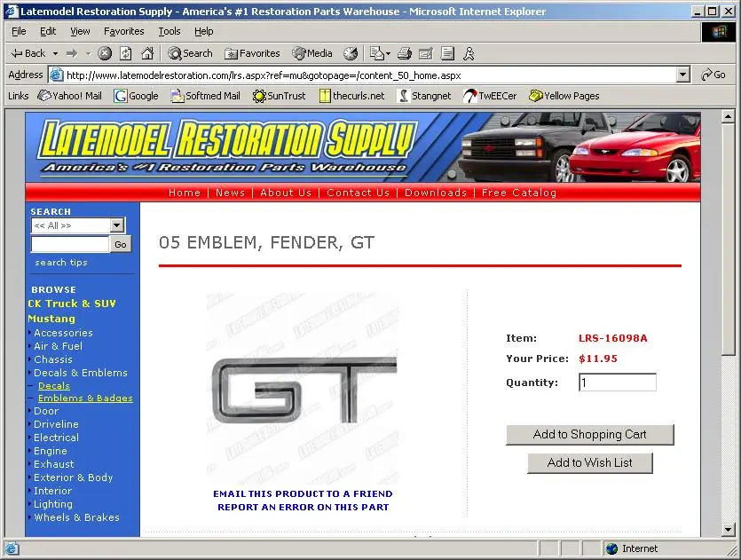
Task: Click the GT emblem product image
Action: click(303, 389)
